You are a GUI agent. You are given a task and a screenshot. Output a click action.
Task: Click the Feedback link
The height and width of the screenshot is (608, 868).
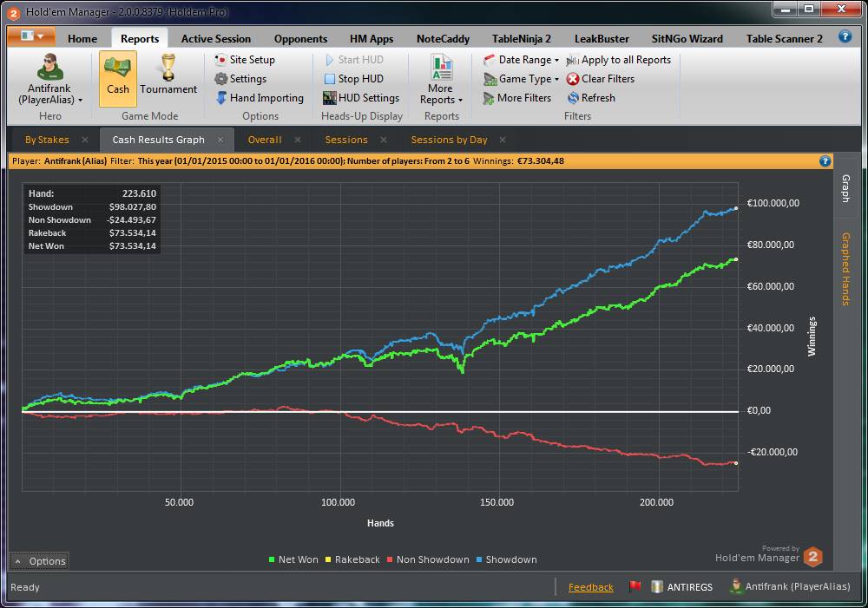[590, 587]
